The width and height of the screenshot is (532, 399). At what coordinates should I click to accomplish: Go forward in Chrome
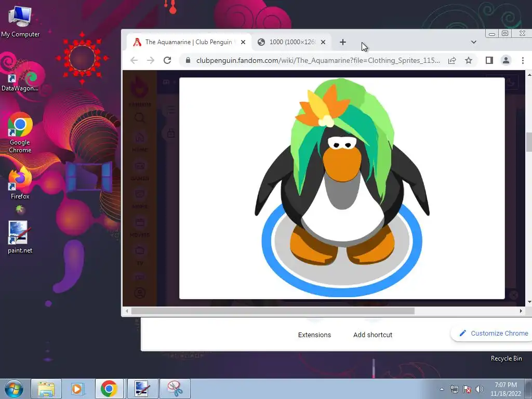pos(150,60)
